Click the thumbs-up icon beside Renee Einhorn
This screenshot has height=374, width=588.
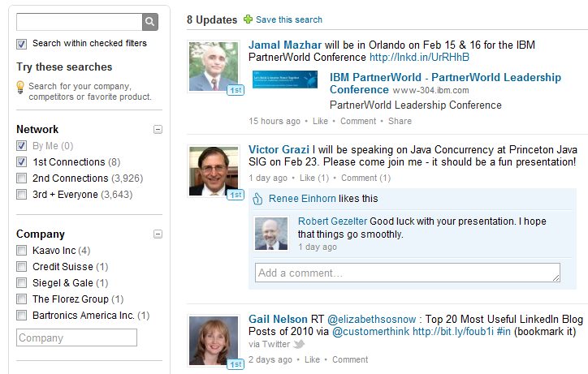(x=258, y=199)
